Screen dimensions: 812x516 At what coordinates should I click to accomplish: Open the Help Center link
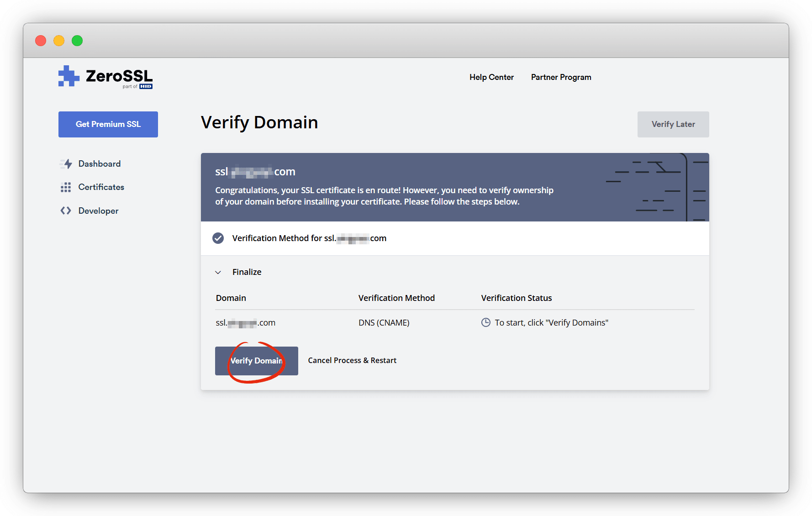coord(491,77)
